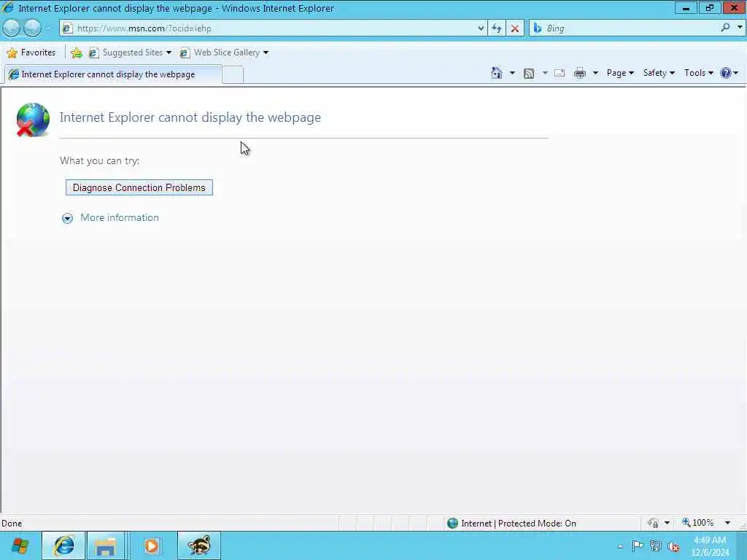Launch Windows Media Player from taskbar
The height and width of the screenshot is (560, 747).
[152, 545]
